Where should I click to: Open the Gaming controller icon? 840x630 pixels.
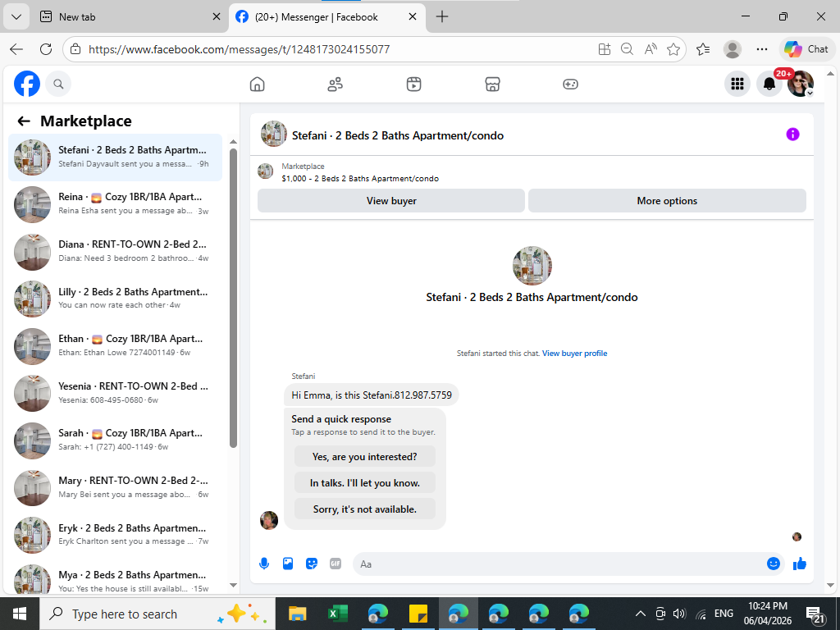click(x=571, y=84)
